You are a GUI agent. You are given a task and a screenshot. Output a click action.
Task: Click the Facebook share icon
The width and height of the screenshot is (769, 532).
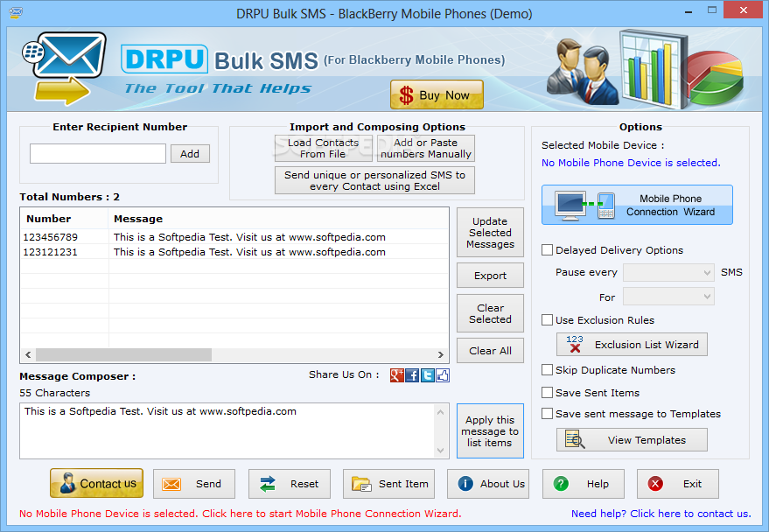coord(412,375)
